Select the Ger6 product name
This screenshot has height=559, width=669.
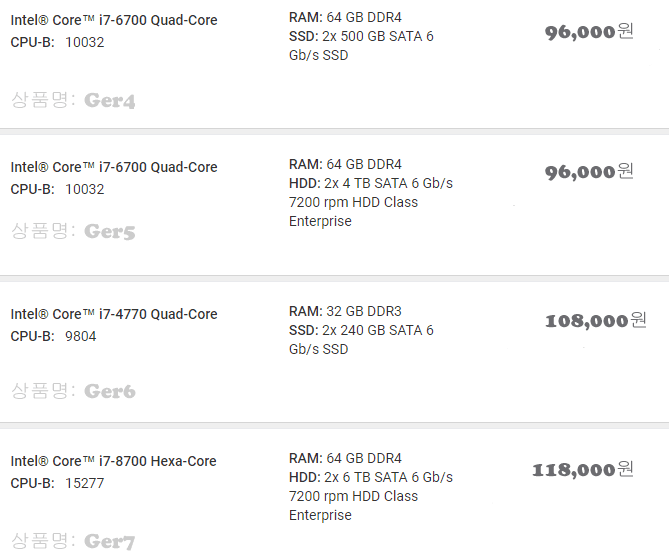click(x=110, y=391)
